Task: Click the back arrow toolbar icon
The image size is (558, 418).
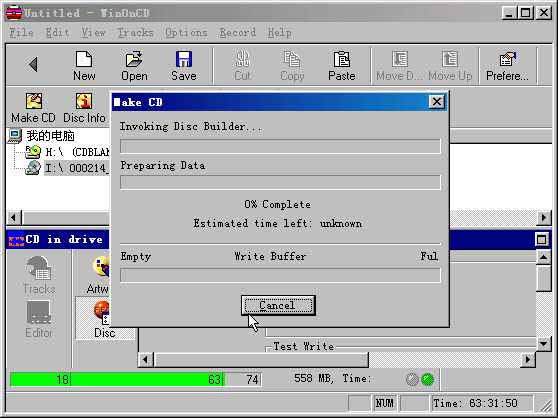Action: pos(33,64)
